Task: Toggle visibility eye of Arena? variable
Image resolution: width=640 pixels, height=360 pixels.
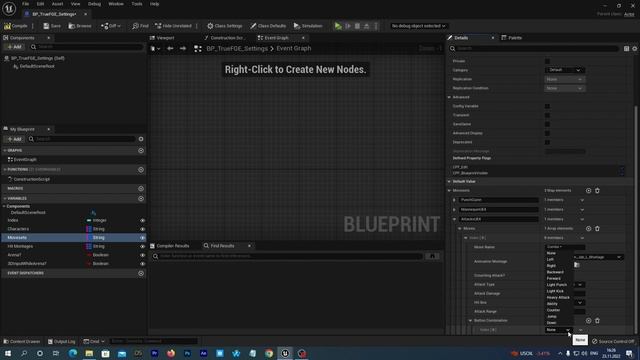Action: click(142, 255)
